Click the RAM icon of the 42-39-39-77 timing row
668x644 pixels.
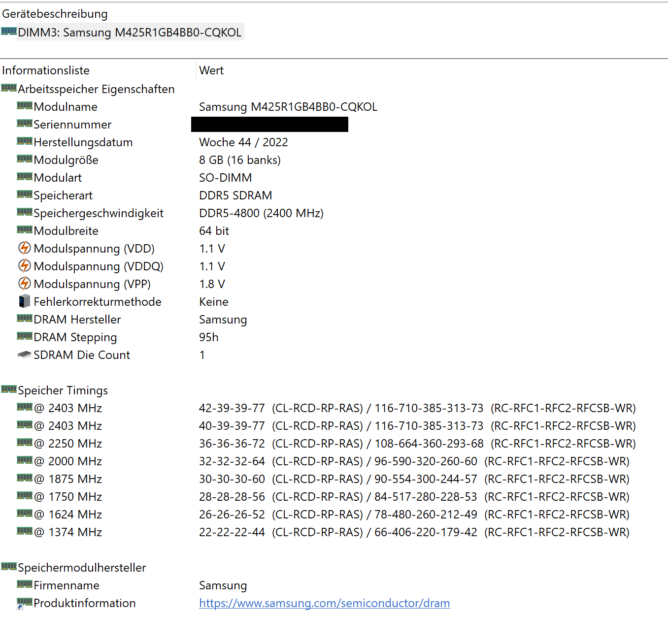tap(25, 407)
